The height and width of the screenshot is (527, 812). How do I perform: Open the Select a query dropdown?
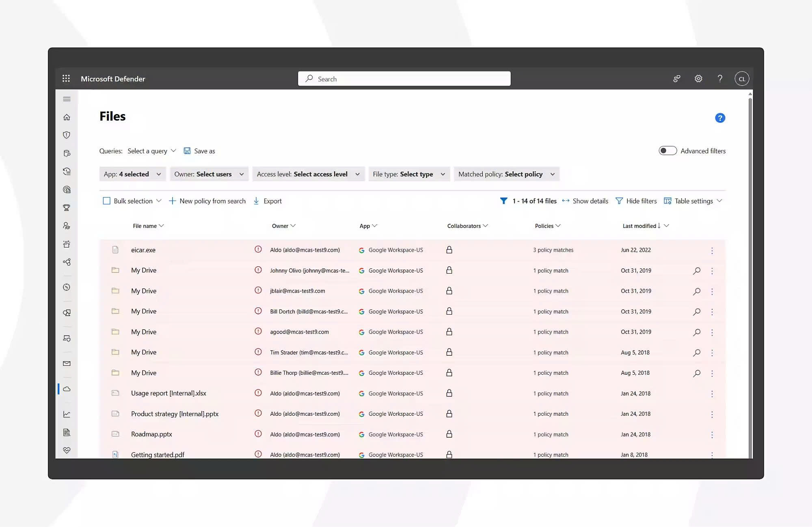point(151,151)
